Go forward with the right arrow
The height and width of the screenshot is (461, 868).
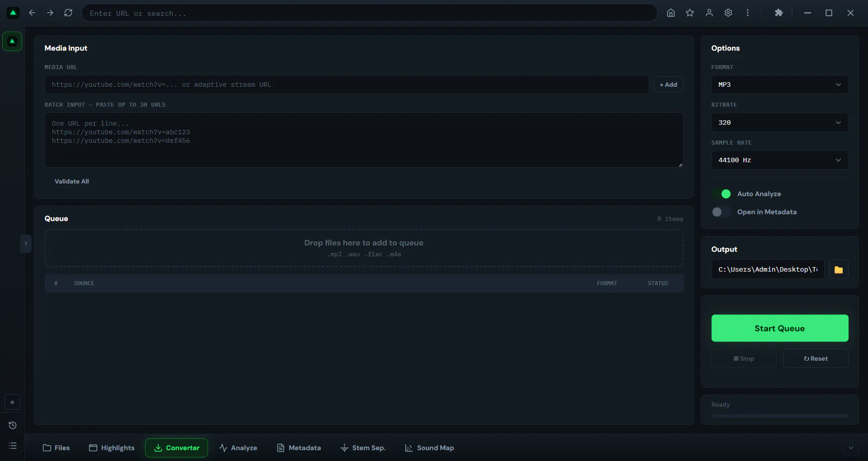tap(50, 13)
